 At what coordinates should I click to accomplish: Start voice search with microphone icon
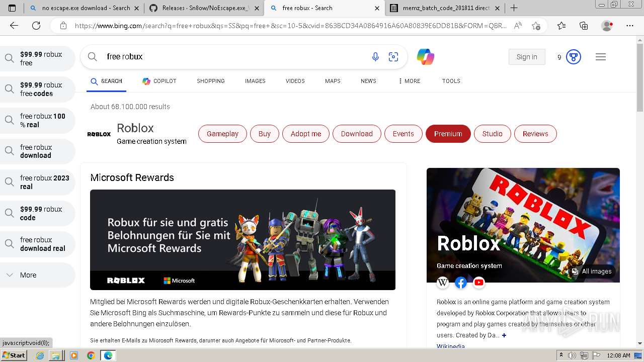(x=375, y=57)
